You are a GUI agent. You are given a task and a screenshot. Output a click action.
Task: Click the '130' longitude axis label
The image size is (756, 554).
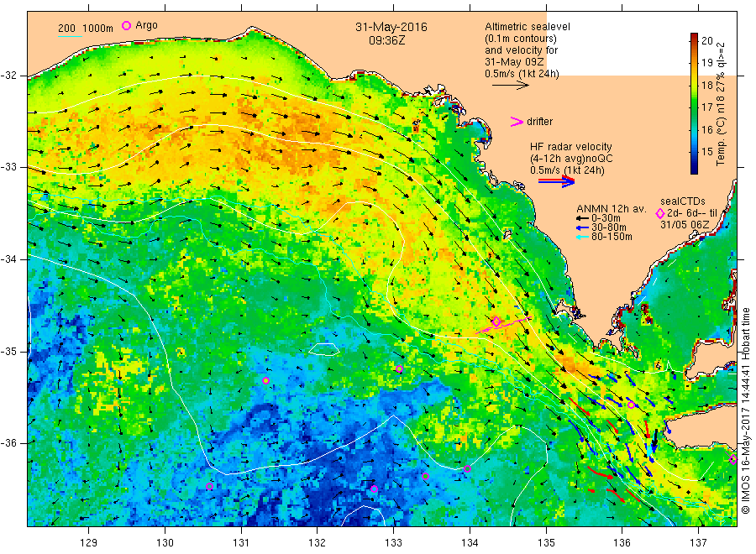(x=165, y=542)
